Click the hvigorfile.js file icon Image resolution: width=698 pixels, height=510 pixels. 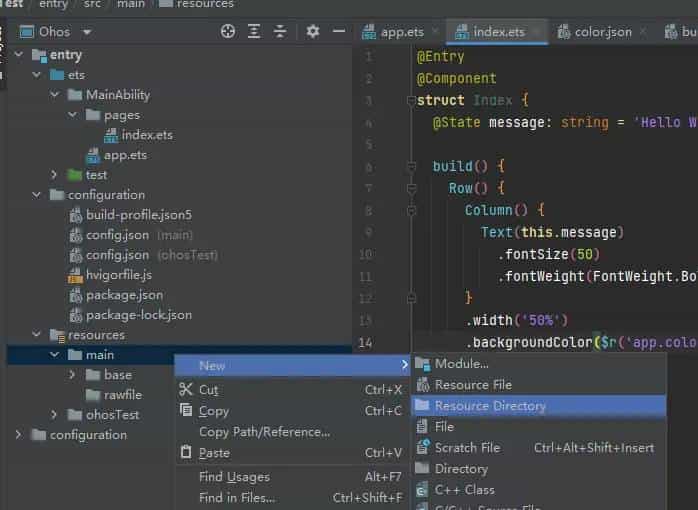pyautogui.click(x=76, y=275)
